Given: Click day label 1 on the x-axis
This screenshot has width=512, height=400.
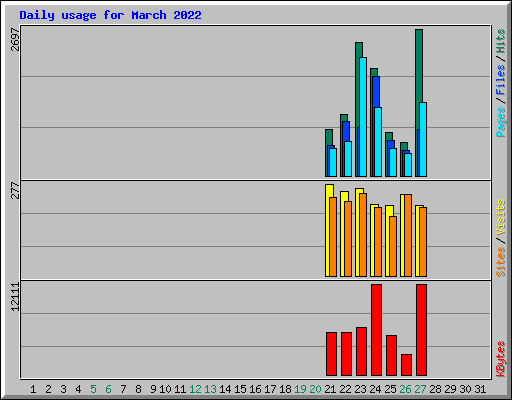Looking at the screenshot, I should tap(33, 389).
